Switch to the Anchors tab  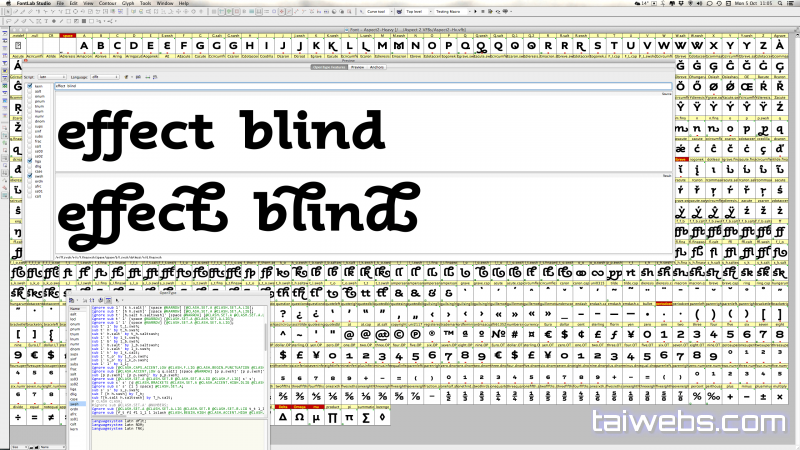click(377, 68)
